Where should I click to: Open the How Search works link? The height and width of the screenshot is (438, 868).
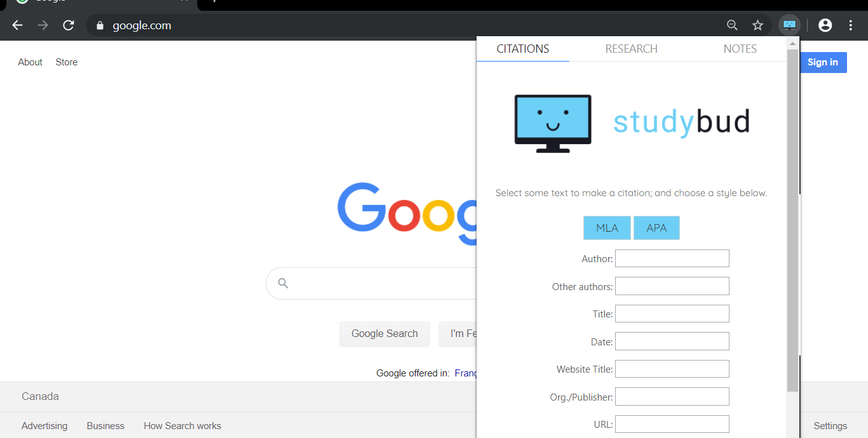coord(182,426)
